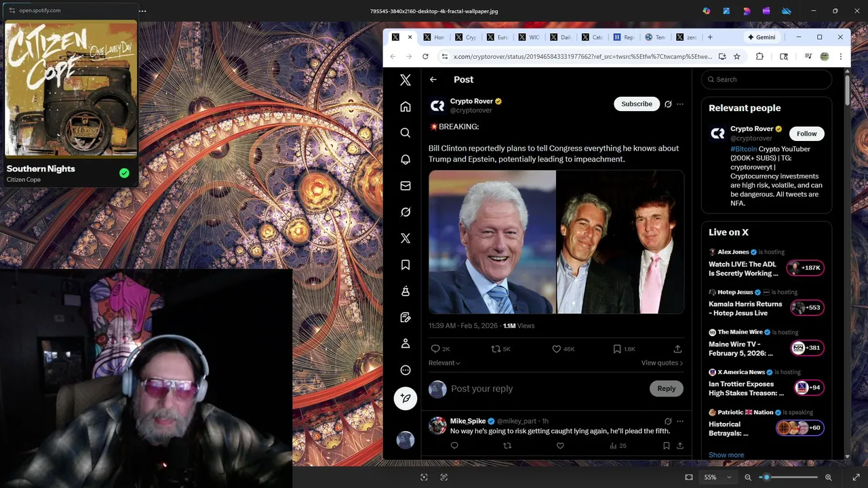Open Spotify mini player three-dot menu
Image resolution: width=868 pixels, height=488 pixels.
pyautogui.click(x=142, y=11)
